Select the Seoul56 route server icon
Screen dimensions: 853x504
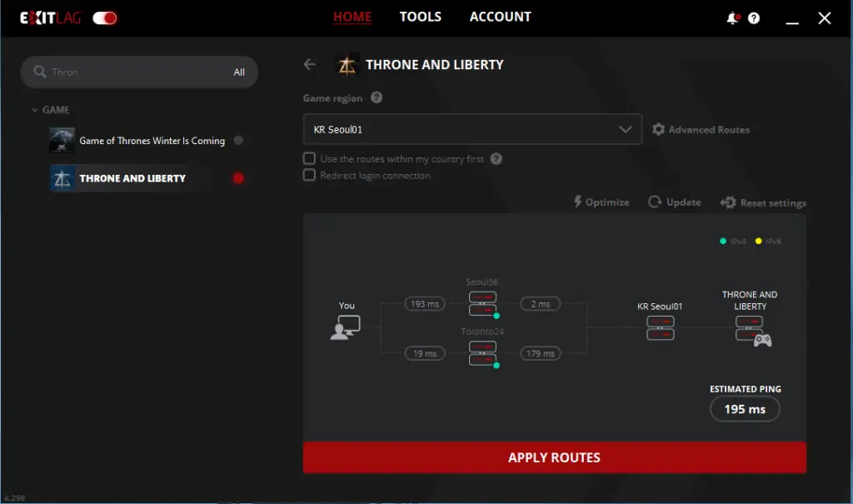point(482,304)
